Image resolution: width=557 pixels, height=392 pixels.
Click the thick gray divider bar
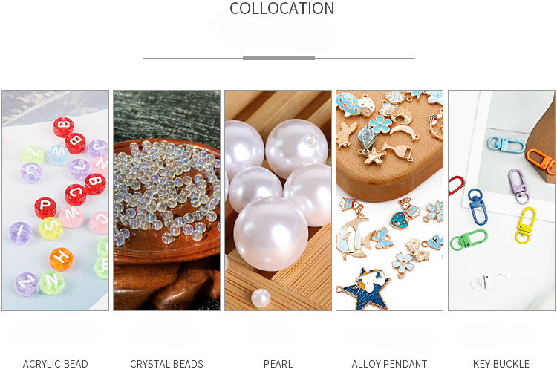[x=278, y=58]
